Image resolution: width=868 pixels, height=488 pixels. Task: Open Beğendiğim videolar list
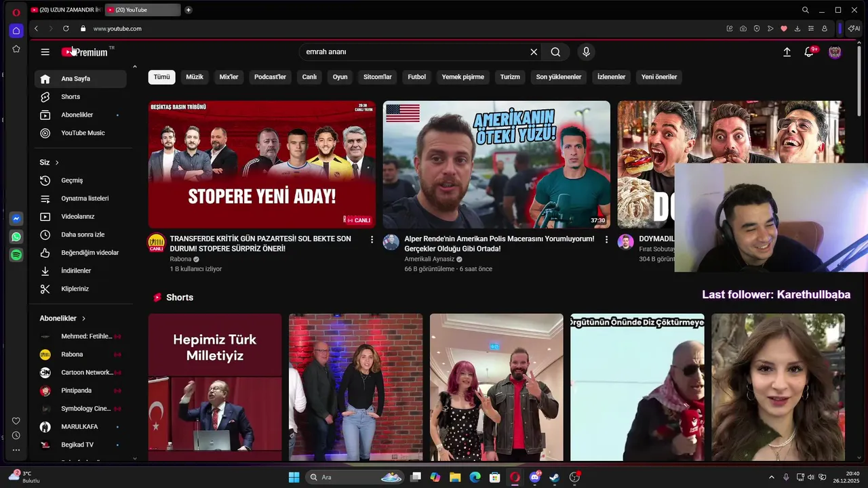tap(81, 253)
